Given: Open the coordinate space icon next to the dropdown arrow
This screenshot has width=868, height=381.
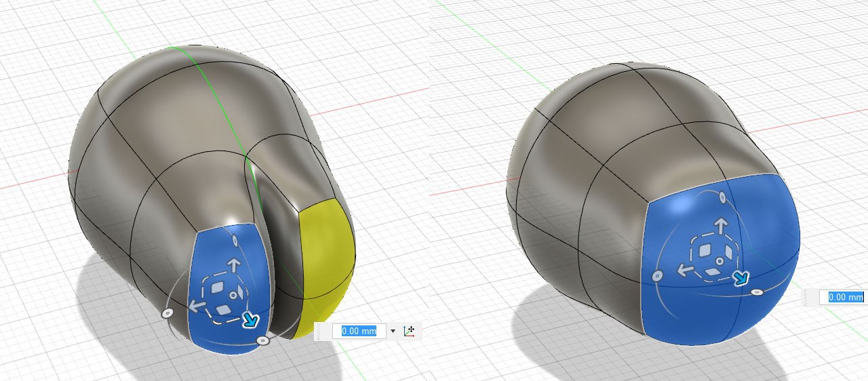Looking at the screenshot, I should [x=410, y=332].
